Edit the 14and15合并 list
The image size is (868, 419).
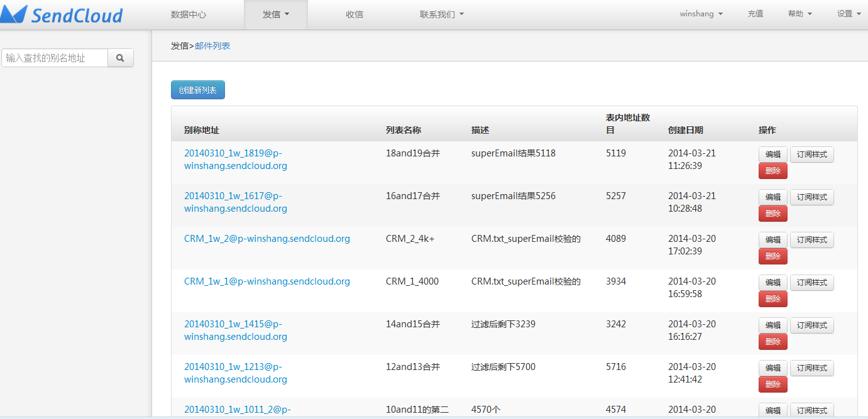(x=773, y=325)
